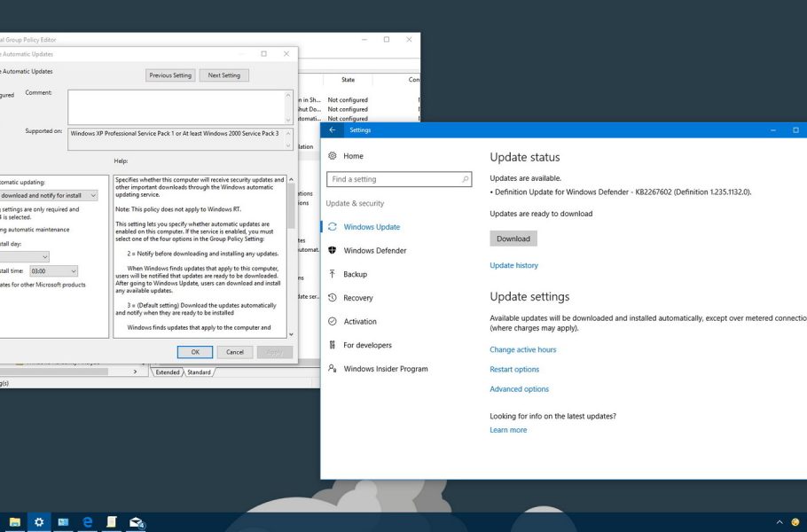This screenshot has width=807, height=532.
Task: Click Settings gear in taskbar
Action: 39,522
